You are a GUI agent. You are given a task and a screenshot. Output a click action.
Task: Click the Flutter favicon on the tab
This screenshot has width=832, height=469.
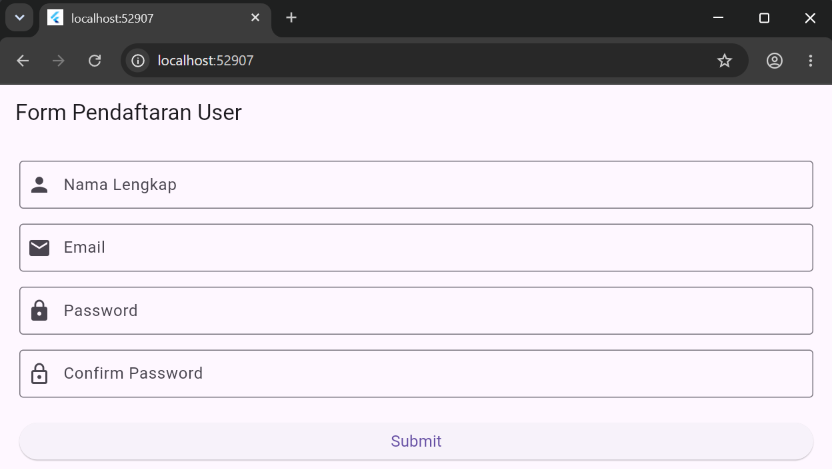point(55,18)
